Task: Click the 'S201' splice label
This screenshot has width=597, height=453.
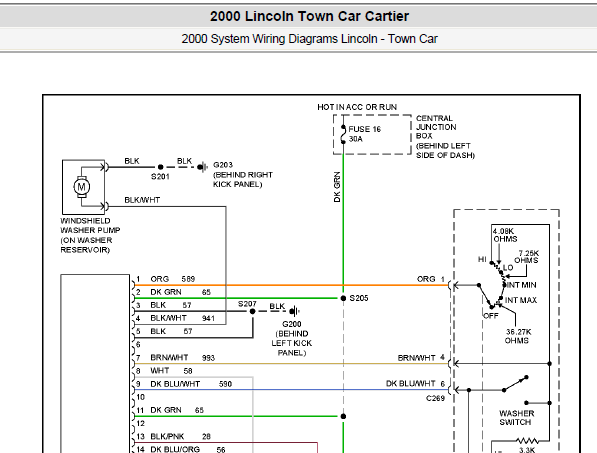Action: point(160,177)
